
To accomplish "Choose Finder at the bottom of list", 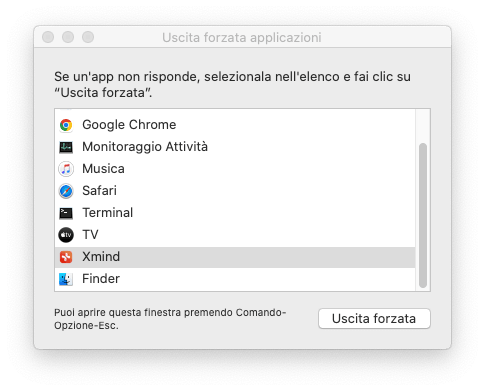I will pyautogui.click(x=101, y=279).
